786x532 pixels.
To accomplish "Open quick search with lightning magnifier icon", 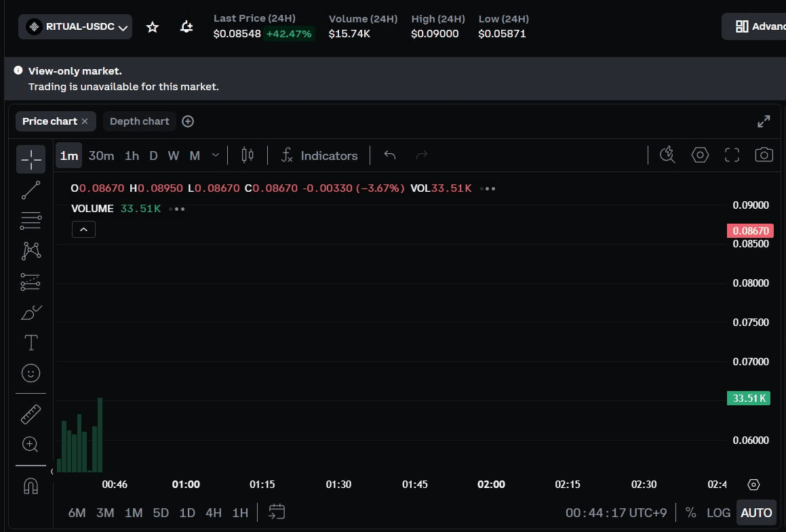I will click(667, 155).
